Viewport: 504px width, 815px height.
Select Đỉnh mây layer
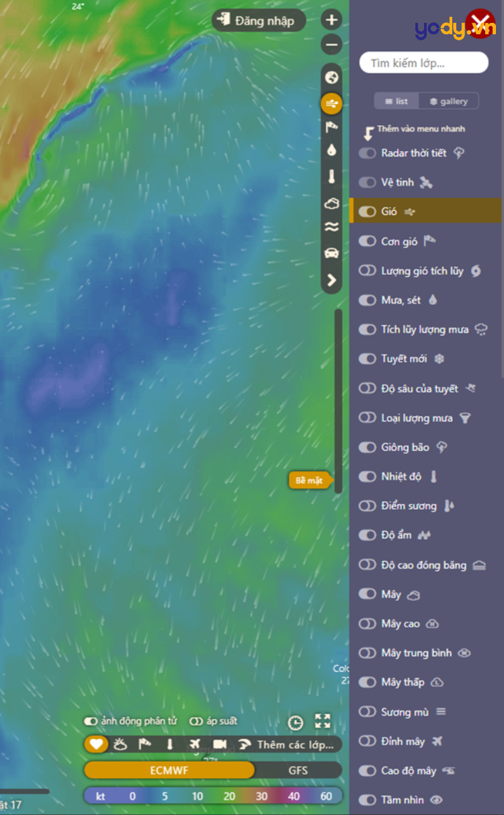[x=425, y=741]
